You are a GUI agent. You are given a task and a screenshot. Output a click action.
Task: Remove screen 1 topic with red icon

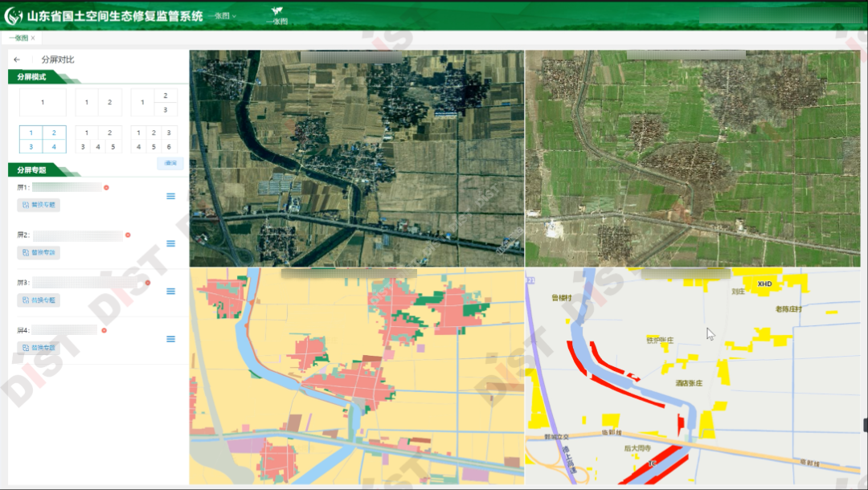pyautogui.click(x=106, y=187)
